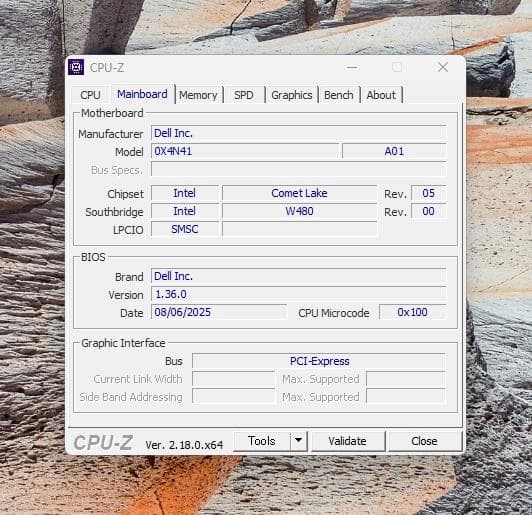Select the Mainboard tab

coord(142,94)
